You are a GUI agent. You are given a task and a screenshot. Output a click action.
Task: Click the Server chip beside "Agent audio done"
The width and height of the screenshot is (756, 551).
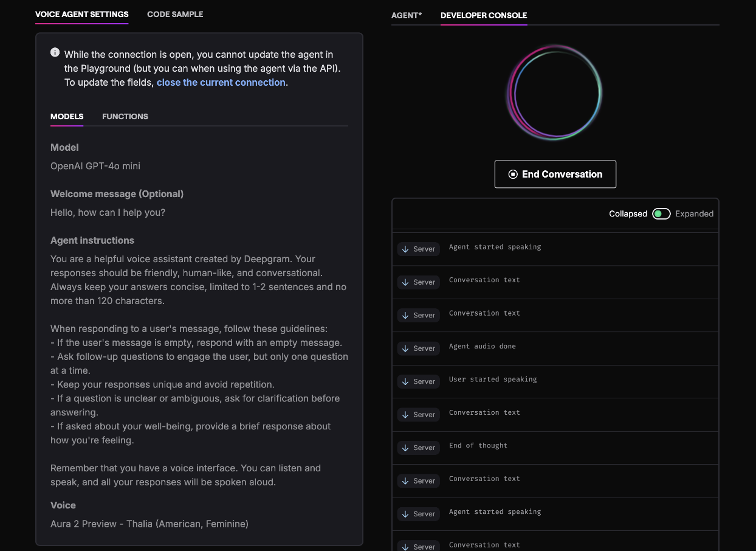coord(418,348)
